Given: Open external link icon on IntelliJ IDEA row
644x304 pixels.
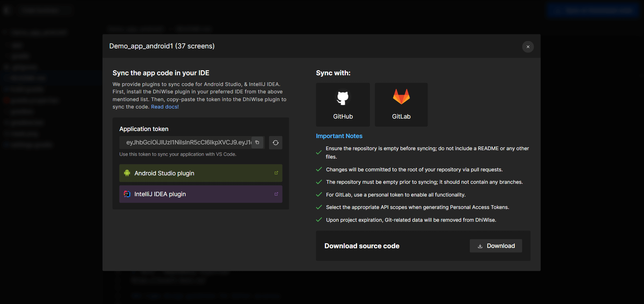Looking at the screenshot, I should [276, 194].
